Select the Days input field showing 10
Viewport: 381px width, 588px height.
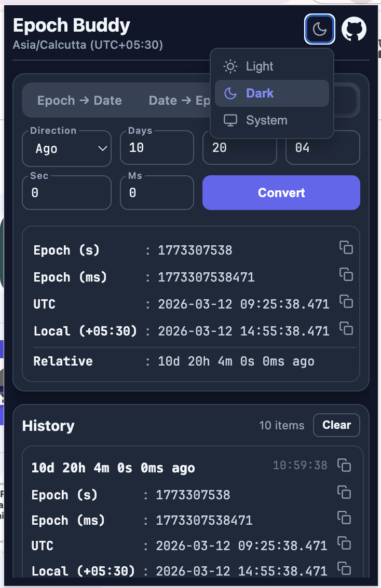point(157,148)
